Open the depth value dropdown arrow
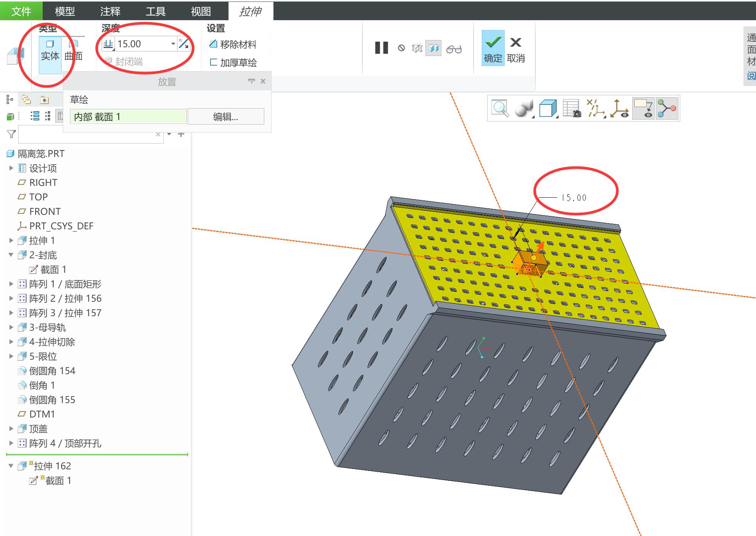 [173, 44]
